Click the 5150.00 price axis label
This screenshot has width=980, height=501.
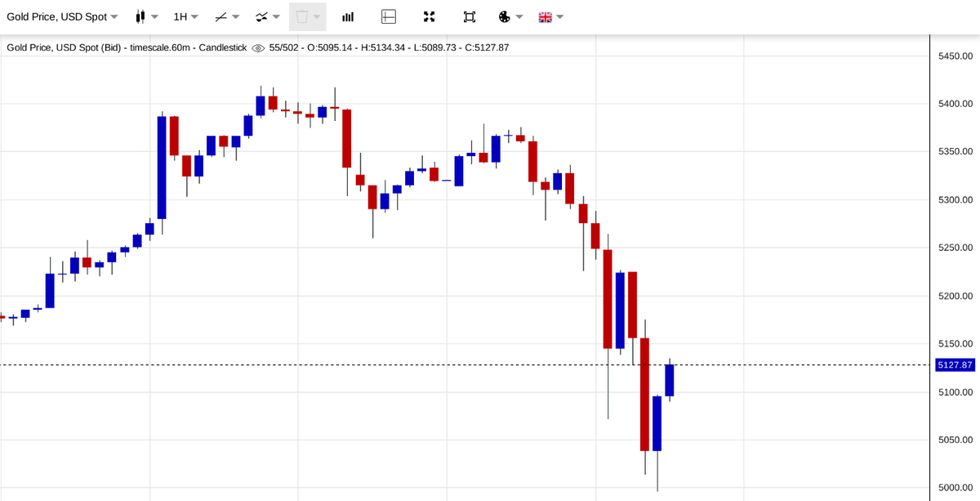[x=955, y=343]
